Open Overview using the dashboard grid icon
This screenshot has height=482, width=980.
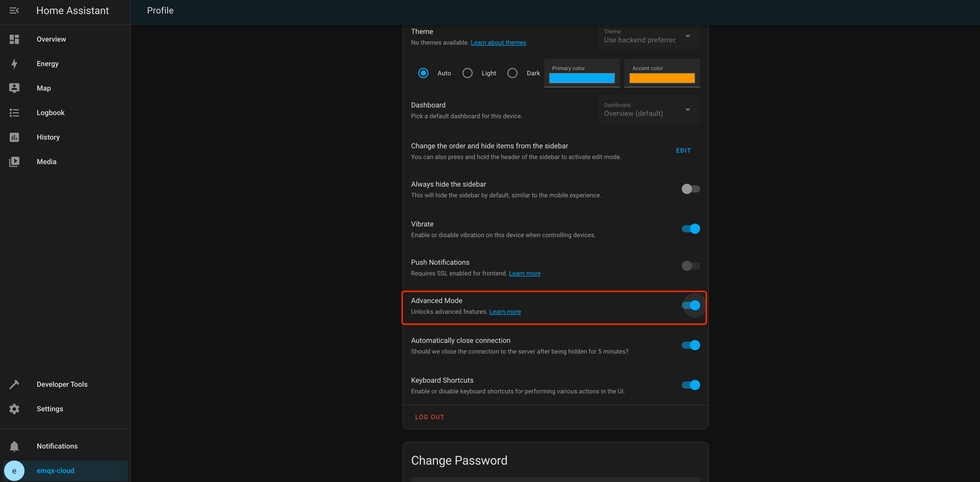coord(14,39)
